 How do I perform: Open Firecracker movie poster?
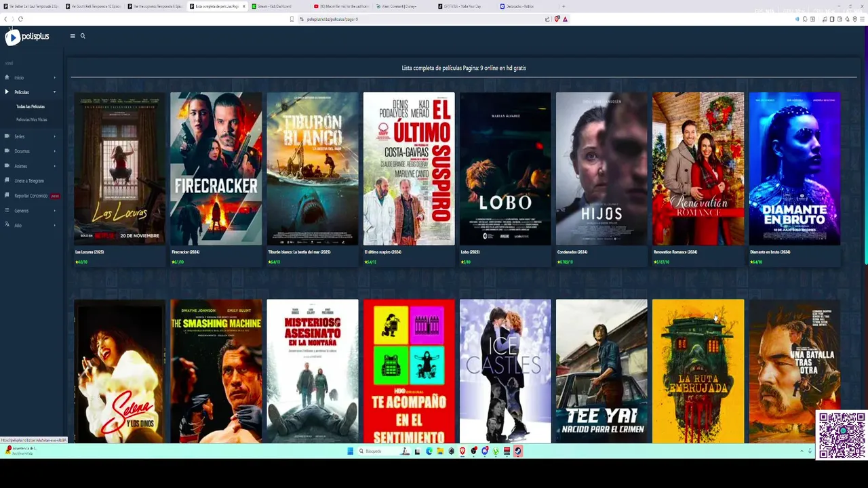(216, 169)
